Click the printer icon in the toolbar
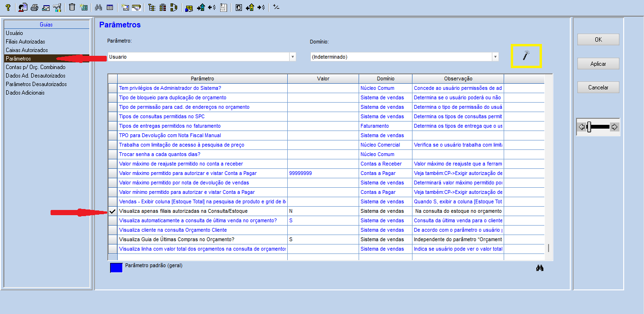Image resolution: width=644 pixels, height=314 pixels. click(34, 7)
